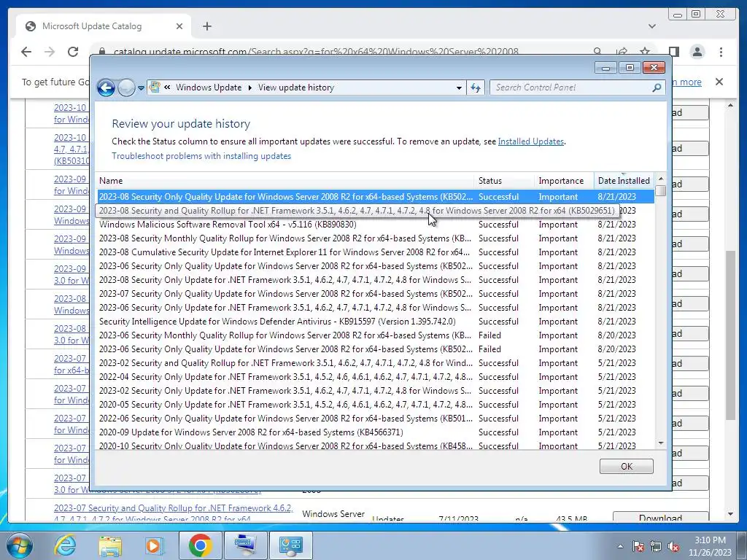Click Chrome page scrollbar down arrow
This screenshot has height=560, width=747.
[730, 514]
